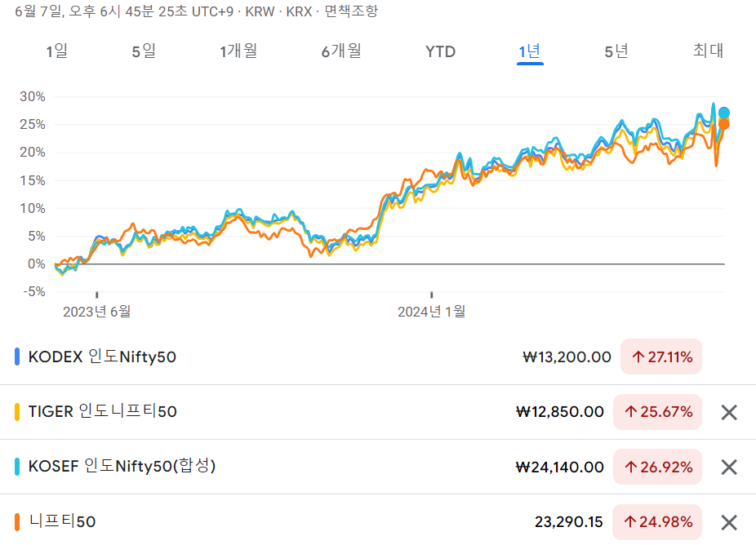Screen dimensions: 756x545
Task: Click the yellow color marker beside TIGER
Action: (x=17, y=412)
